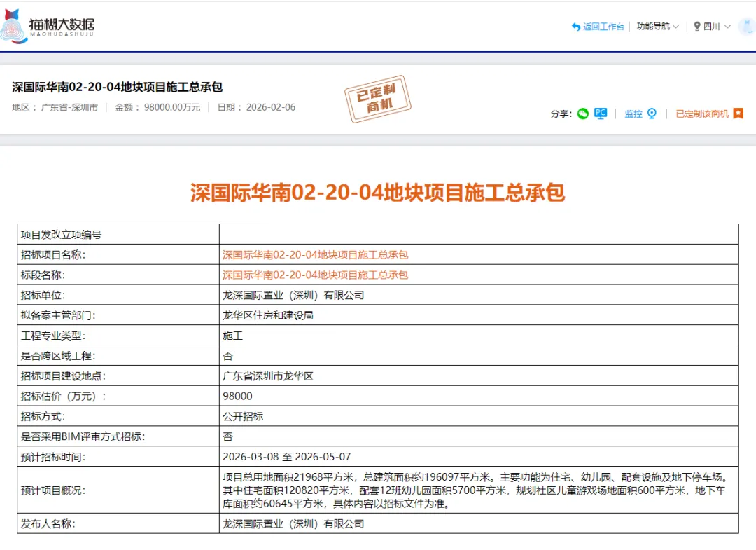756x550 pixels.
Task: Click the 返回工作台 return arrow icon
Action: 575,27
